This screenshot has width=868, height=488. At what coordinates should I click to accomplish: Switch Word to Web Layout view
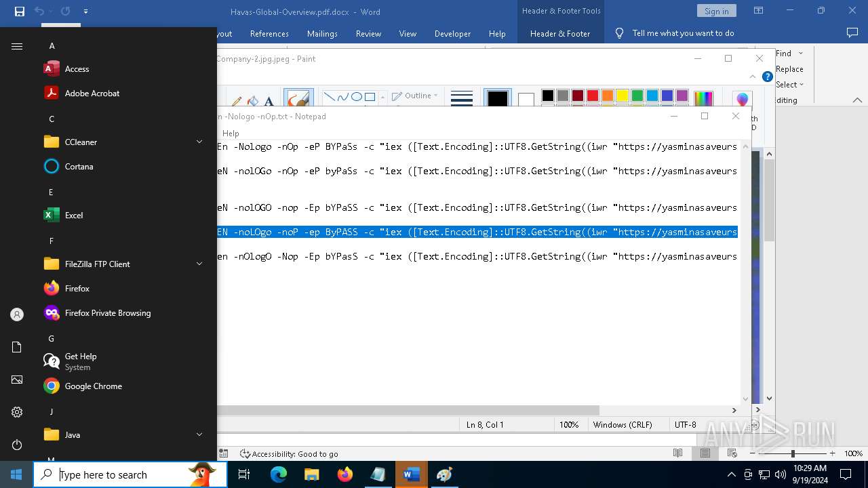[x=732, y=453]
